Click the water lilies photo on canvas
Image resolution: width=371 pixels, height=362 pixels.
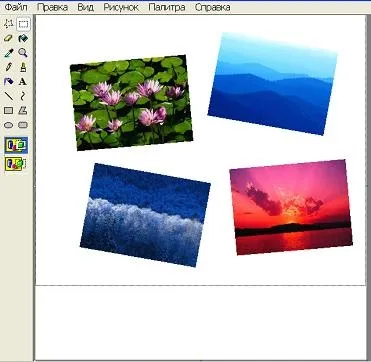(x=131, y=103)
